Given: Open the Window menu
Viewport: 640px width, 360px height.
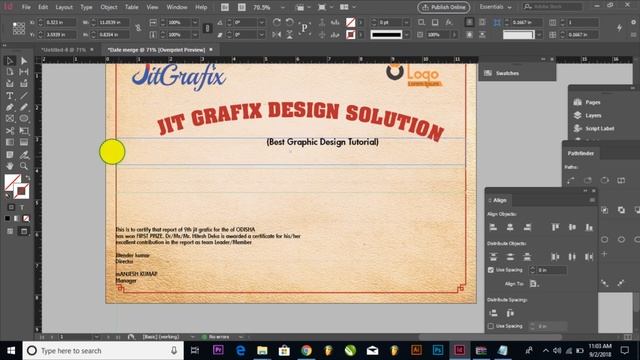Looking at the screenshot, I should coord(177,7).
